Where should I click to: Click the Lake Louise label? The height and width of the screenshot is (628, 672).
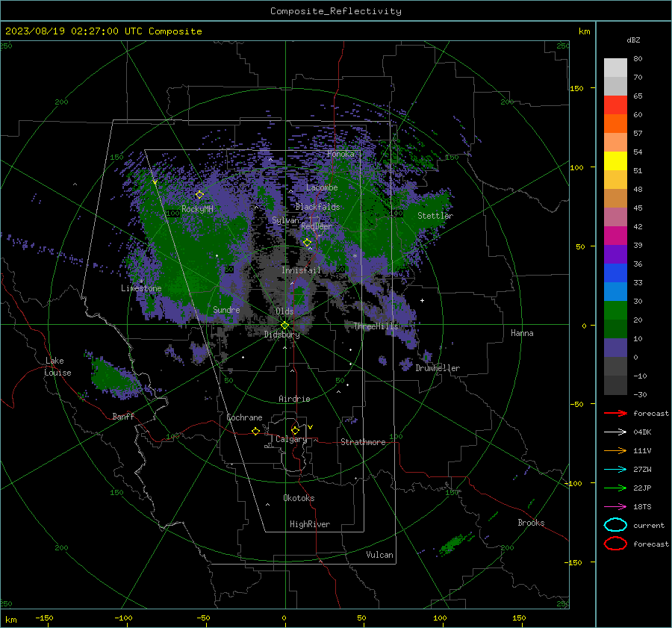click(x=58, y=367)
